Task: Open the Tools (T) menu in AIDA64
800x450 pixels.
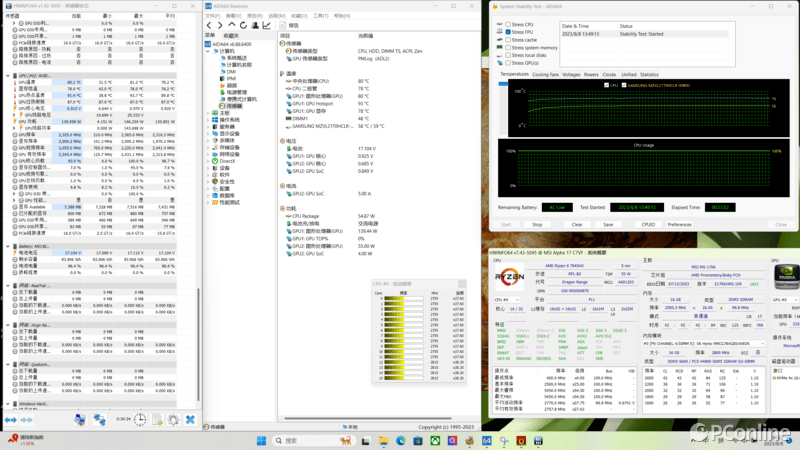Action: click(x=320, y=16)
